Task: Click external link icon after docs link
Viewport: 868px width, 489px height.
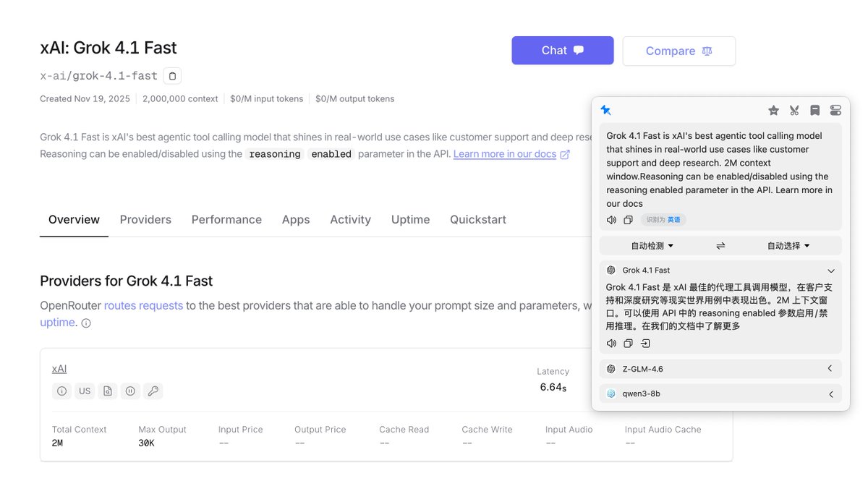Action: click(565, 154)
